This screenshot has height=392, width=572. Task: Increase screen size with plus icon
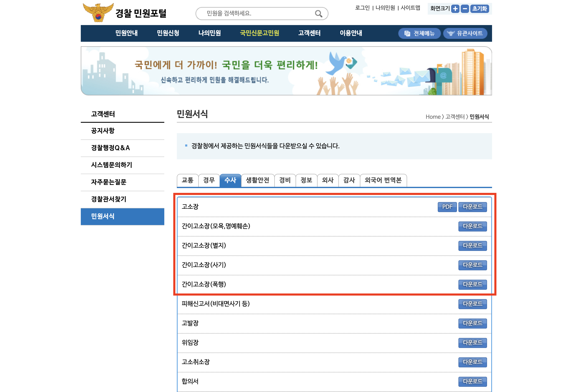point(455,9)
